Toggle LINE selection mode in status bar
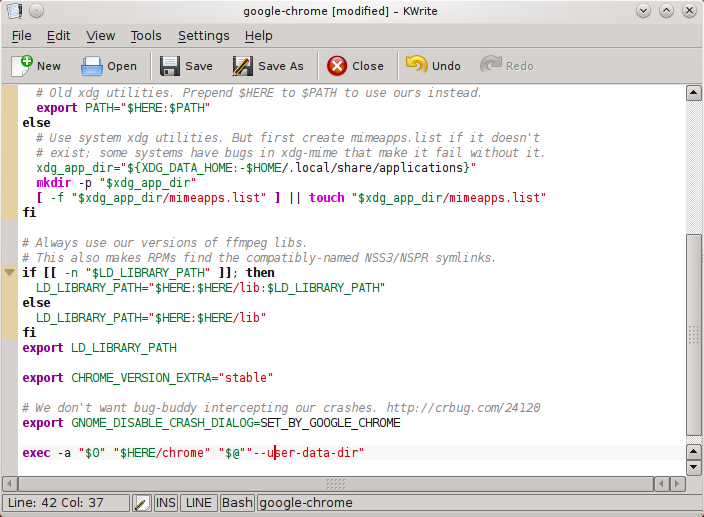 tap(198, 503)
